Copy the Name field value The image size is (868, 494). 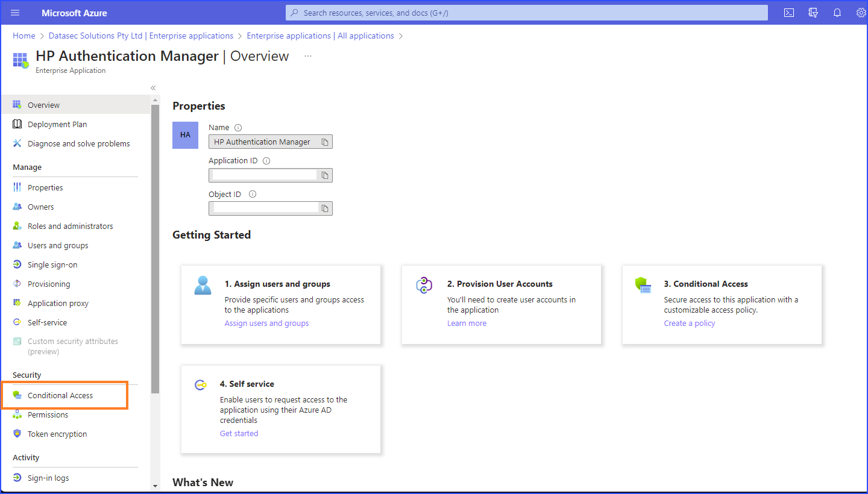tap(324, 142)
